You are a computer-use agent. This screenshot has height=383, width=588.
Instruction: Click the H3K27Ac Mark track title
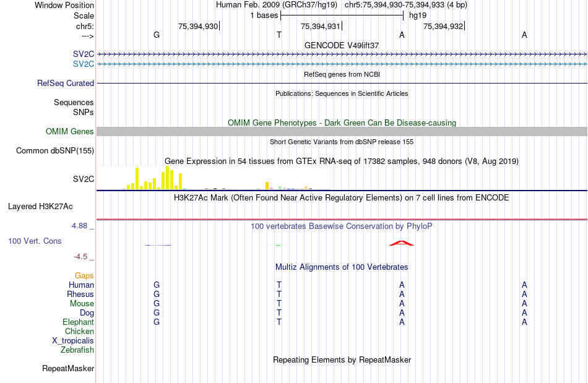coord(342,198)
